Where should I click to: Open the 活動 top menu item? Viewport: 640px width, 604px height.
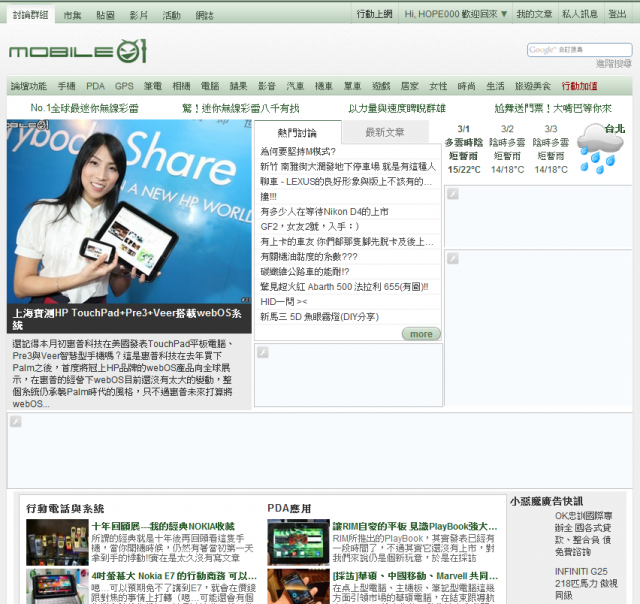pyautogui.click(x=171, y=15)
